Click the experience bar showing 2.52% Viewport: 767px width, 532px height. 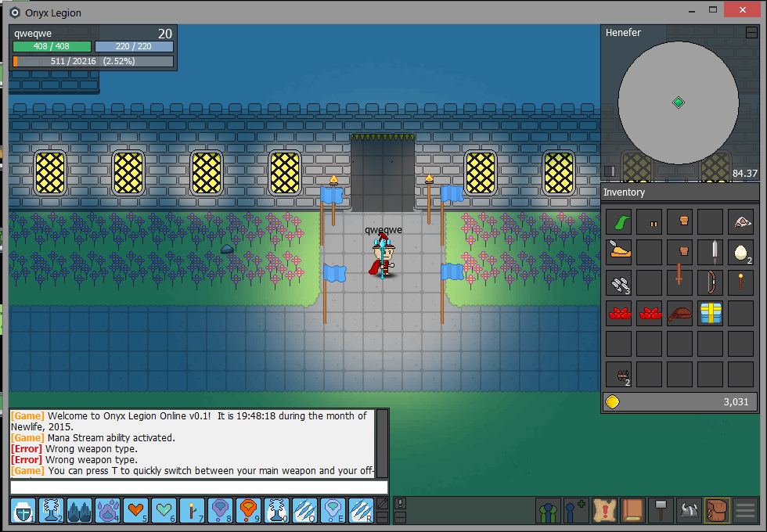(x=93, y=61)
